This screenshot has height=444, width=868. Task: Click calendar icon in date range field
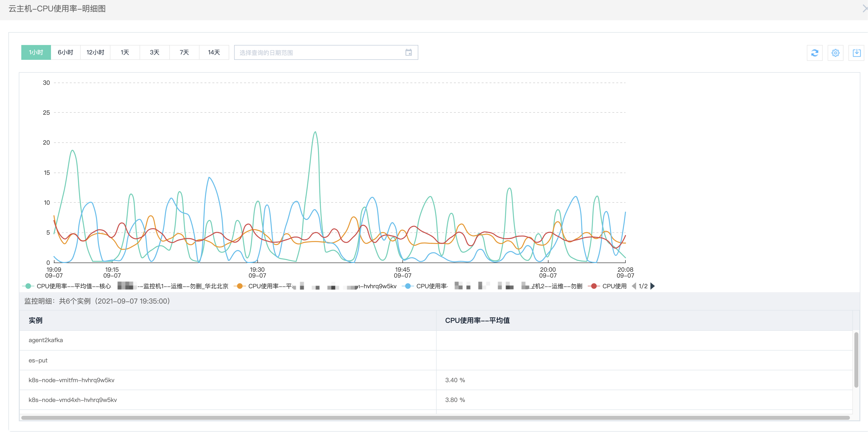point(408,52)
